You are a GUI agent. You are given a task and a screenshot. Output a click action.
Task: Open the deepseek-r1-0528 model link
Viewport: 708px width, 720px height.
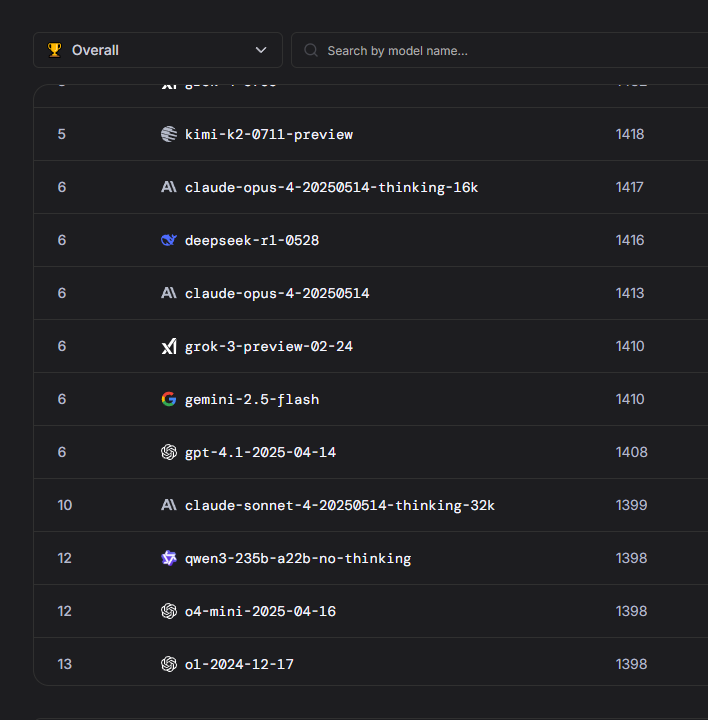(252, 240)
